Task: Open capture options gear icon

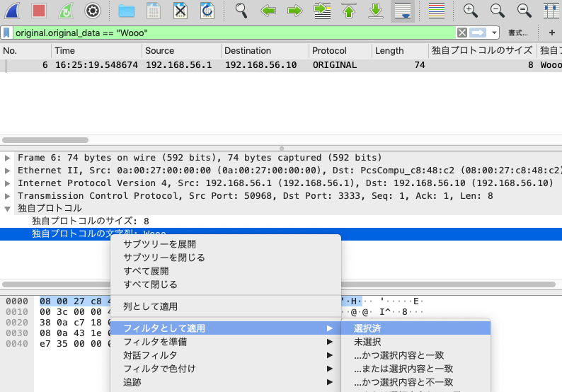Action: pyautogui.click(x=92, y=11)
